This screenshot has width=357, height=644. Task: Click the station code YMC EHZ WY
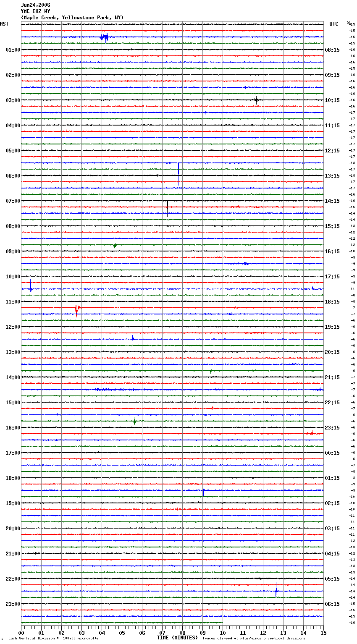[35, 11]
